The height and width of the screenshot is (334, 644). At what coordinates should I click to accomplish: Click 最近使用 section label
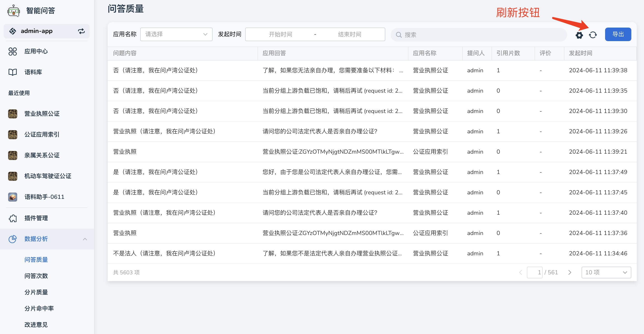[19, 93]
